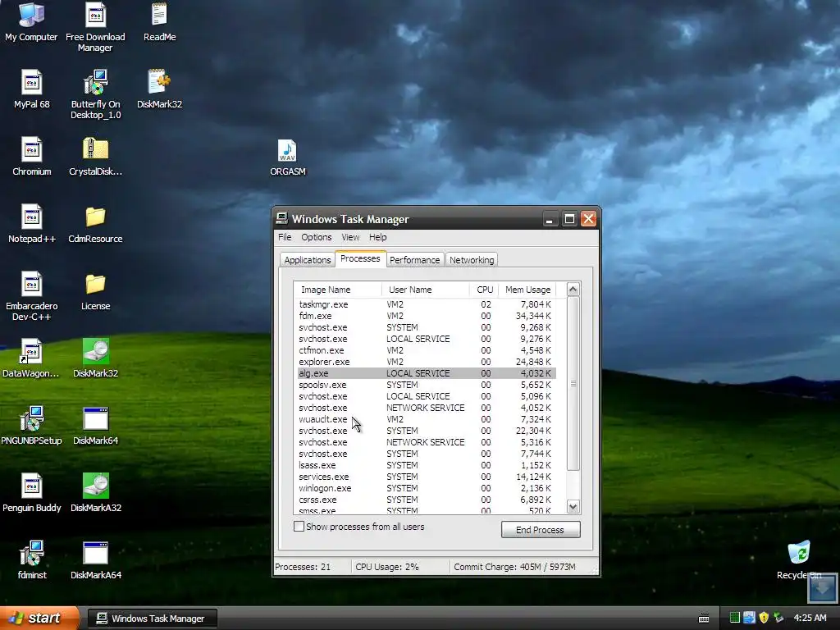Select DiskMarkA64 desktop icon
840x630 pixels.
point(95,559)
